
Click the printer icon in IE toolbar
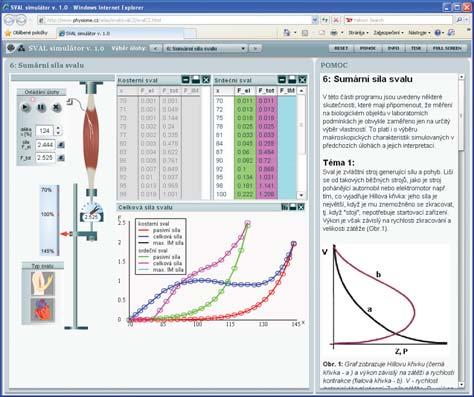(x=333, y=33)
